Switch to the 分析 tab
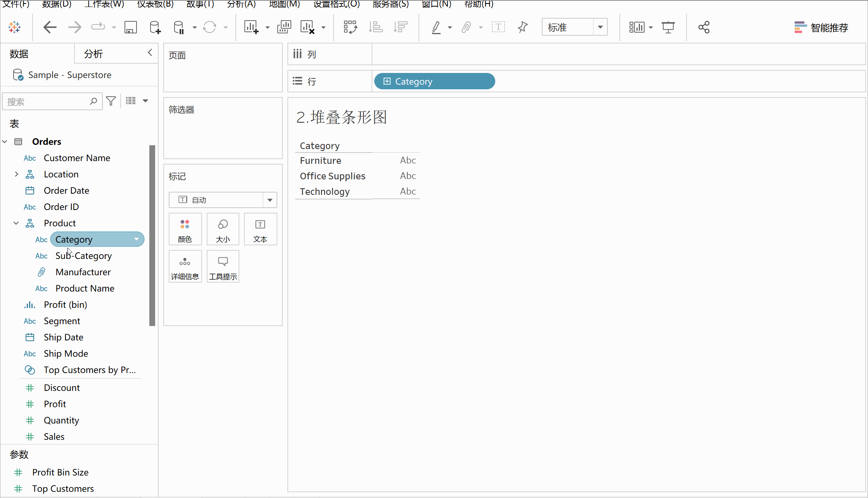 pos(93,54)
